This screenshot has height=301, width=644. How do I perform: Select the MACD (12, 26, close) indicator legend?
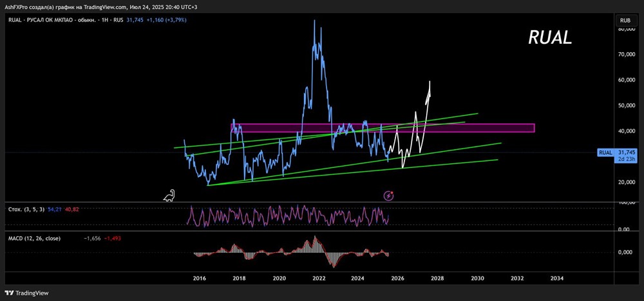point(35,238)
